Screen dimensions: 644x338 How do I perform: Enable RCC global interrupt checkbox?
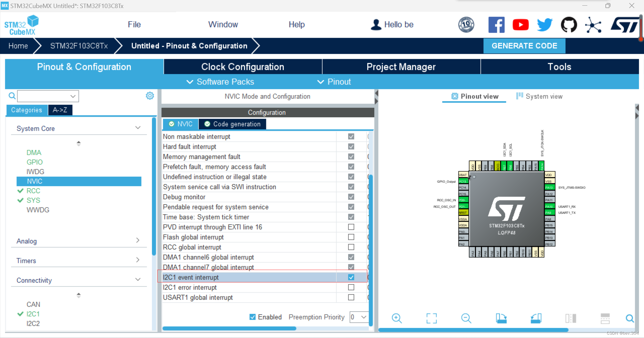[351, 247]
